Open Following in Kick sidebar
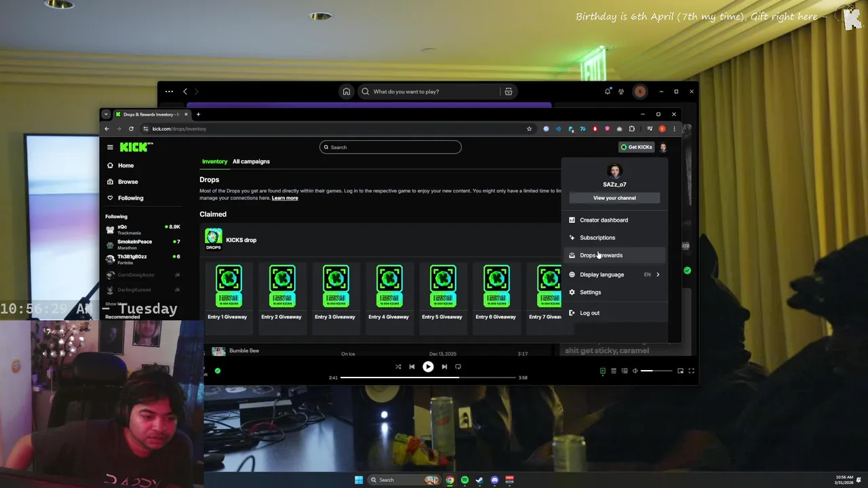 tap(130, 198)
